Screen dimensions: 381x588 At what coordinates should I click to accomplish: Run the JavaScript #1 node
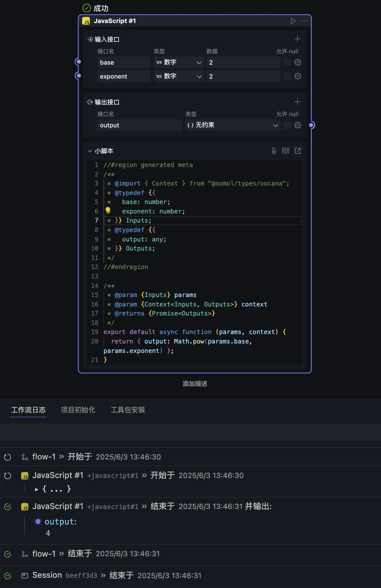[293, 21]
